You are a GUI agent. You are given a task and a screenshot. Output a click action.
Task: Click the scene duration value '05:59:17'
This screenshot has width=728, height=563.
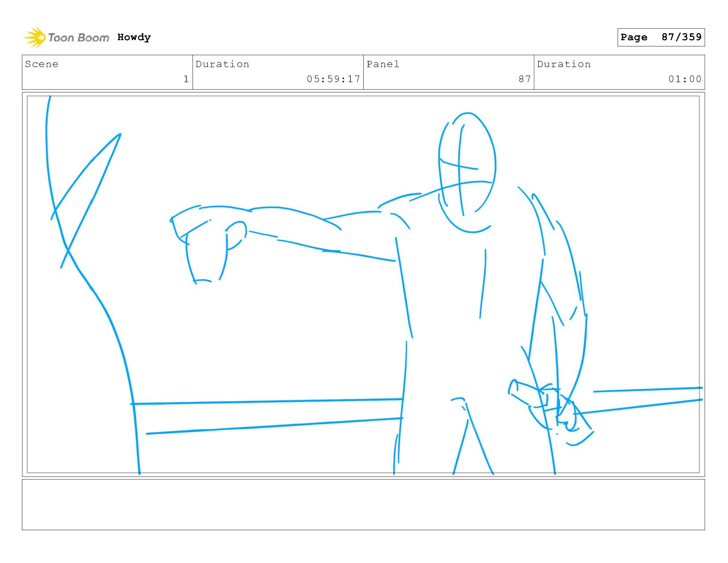334,79
